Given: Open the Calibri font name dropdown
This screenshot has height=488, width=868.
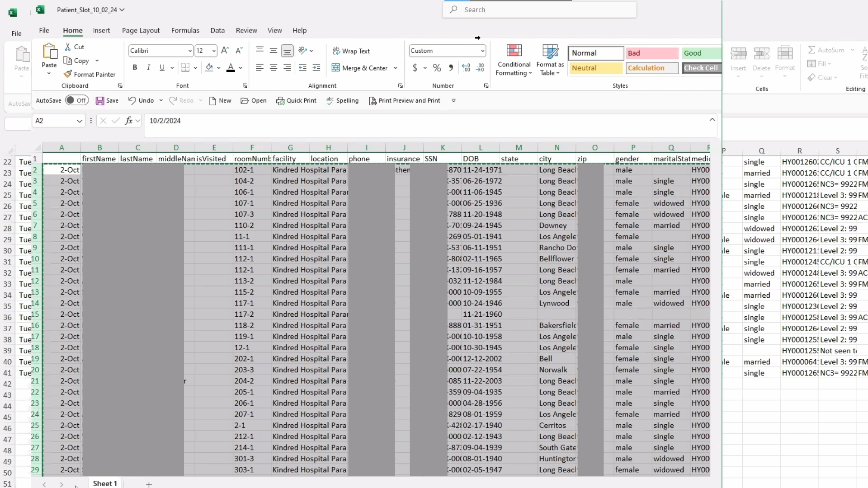Looking at the screenshot, I should point(190,51).
